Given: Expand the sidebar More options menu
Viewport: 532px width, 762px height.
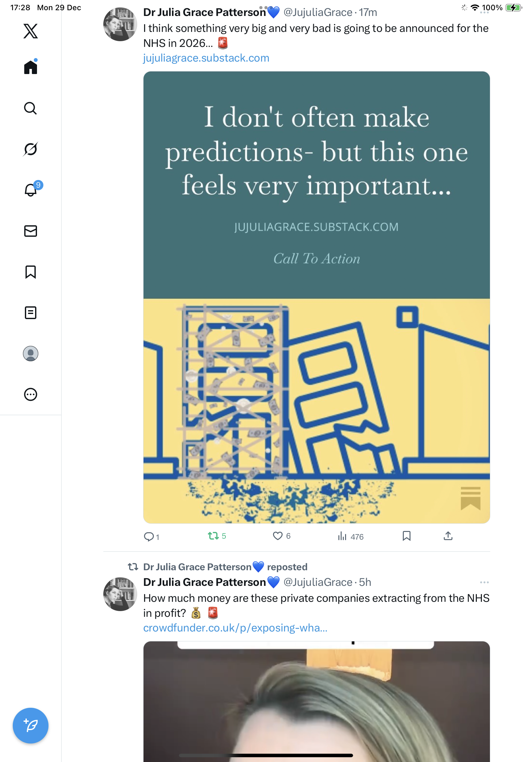Looking at the screenshot, I should pos(31,394).
